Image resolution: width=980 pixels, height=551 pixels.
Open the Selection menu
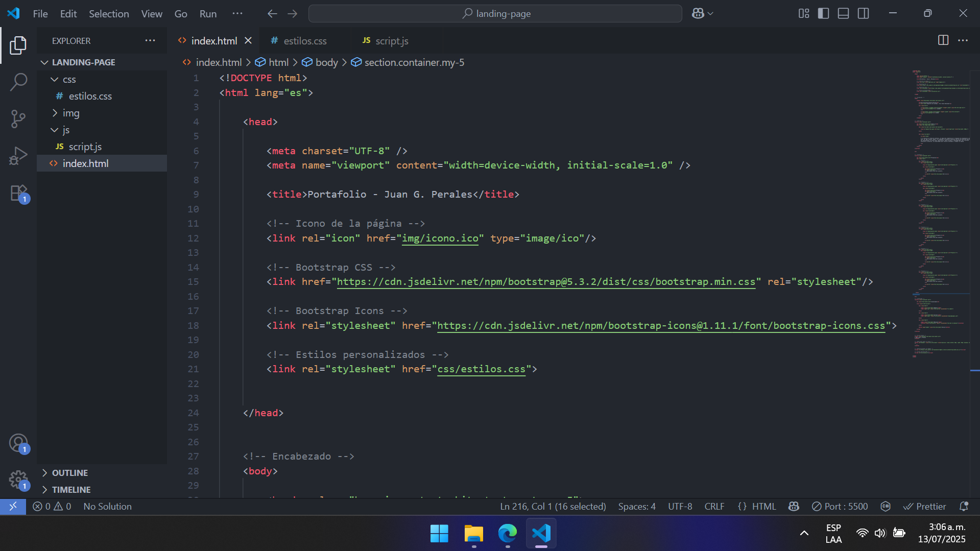pos(109,14)
